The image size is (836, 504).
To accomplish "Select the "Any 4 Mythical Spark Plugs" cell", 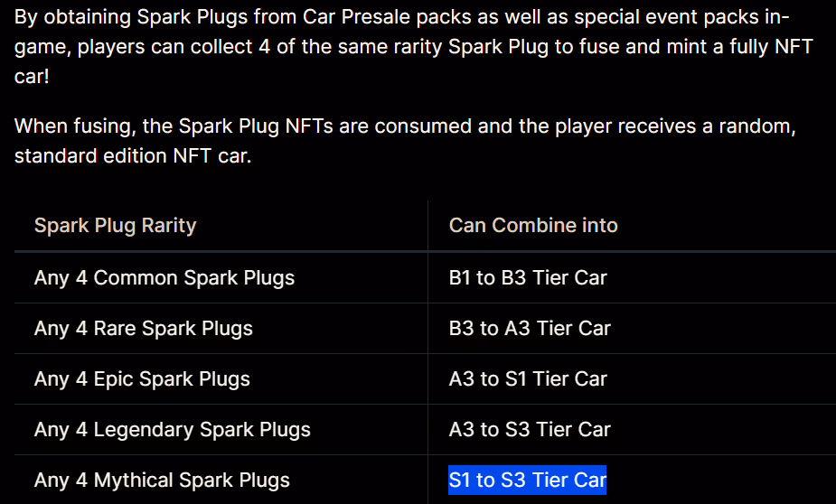I will click(163, 481).
